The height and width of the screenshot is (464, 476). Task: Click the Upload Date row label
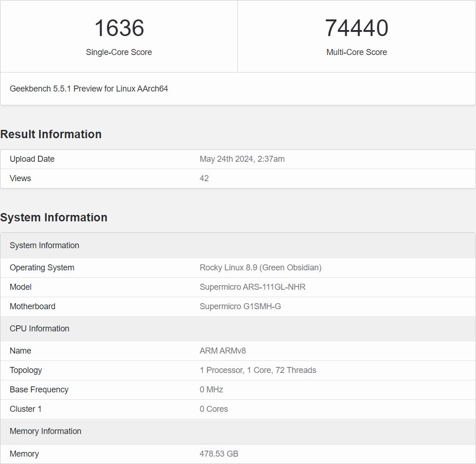[32, 159]
